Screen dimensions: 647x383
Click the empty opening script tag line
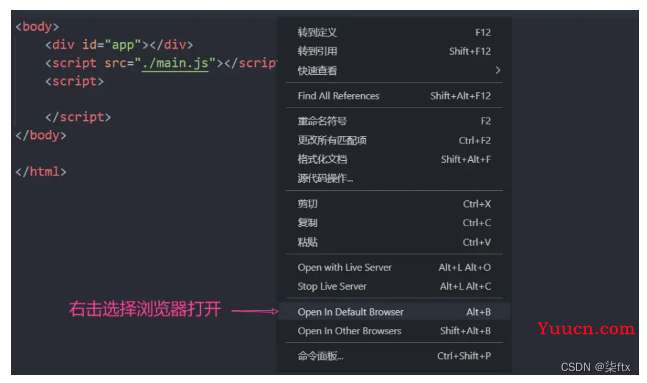point(74,81)
